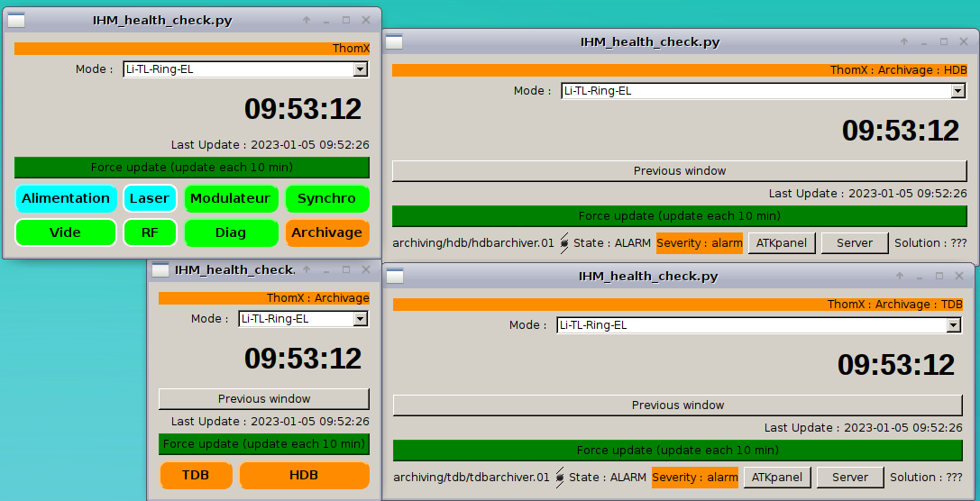980x501 pixels.
Task: Click the Server button for tdbarchiver.01
Action: (850, 478)
